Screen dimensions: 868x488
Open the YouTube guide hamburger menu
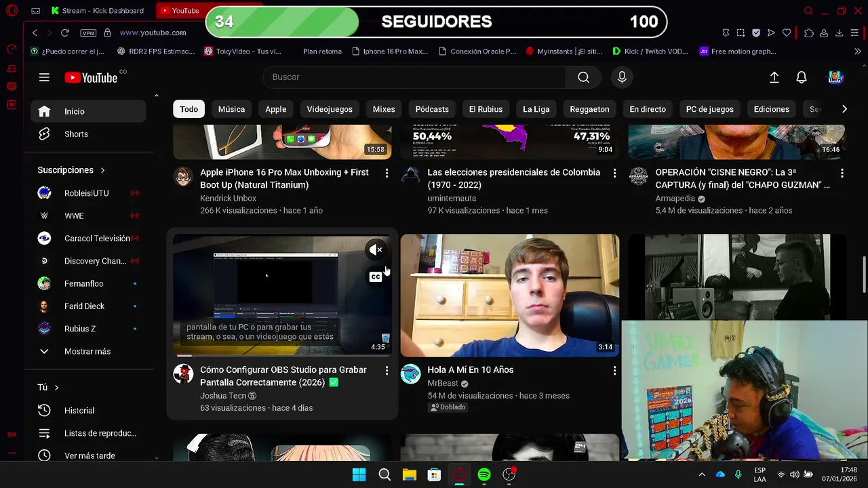44,77
